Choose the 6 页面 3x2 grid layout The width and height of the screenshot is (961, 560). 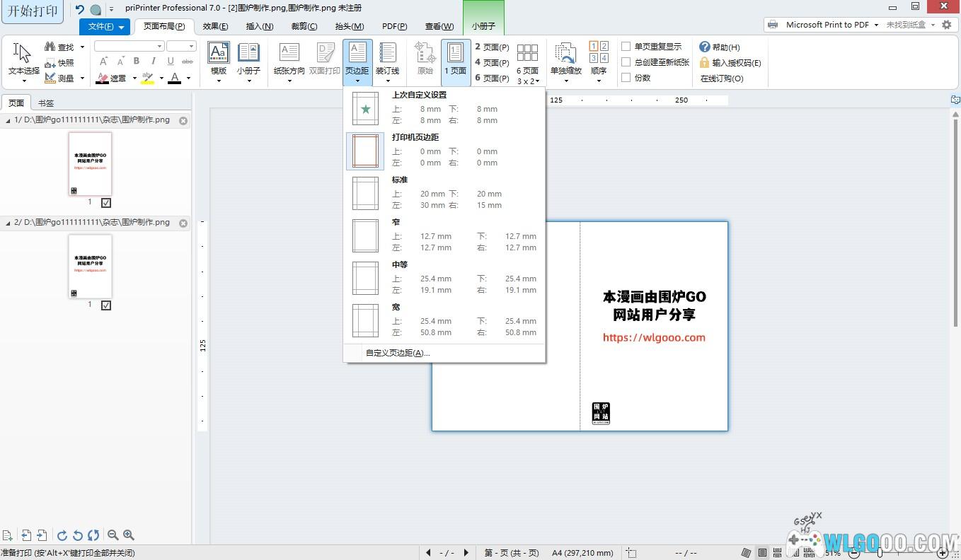click(x=527, y=62)
